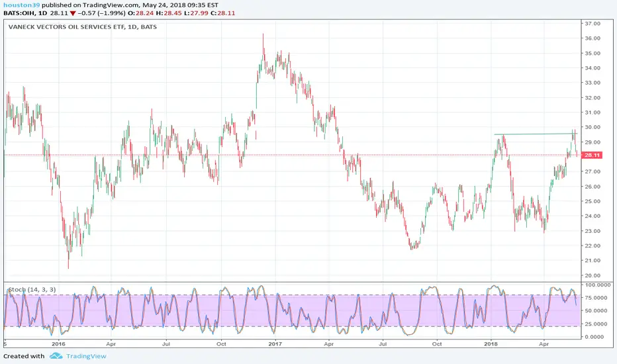Screen dimensions: 617x364
Task: Click the 2017 time axis label
Action: click(275, 344)
